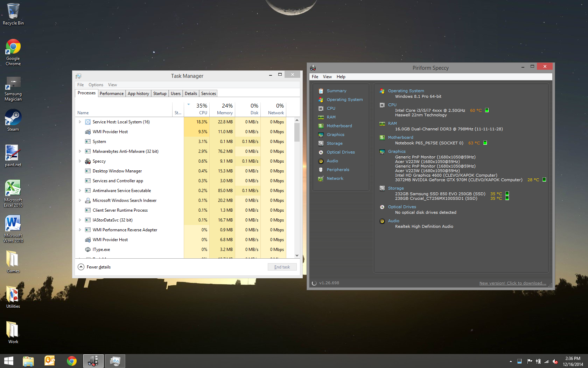588x368 pixels.
Task: Expand Service Host: Local System (16) process
Action: pyautogui.click(x=80, y=122)
